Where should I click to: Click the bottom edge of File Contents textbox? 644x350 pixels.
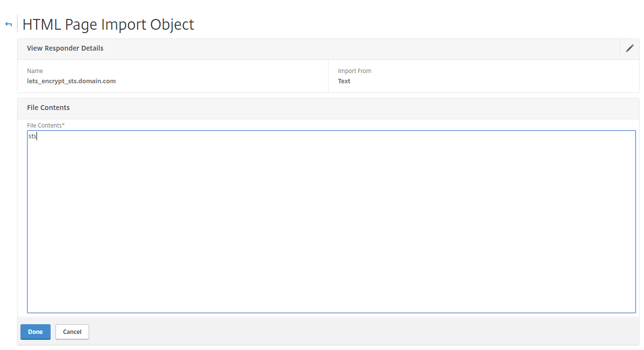331,313
